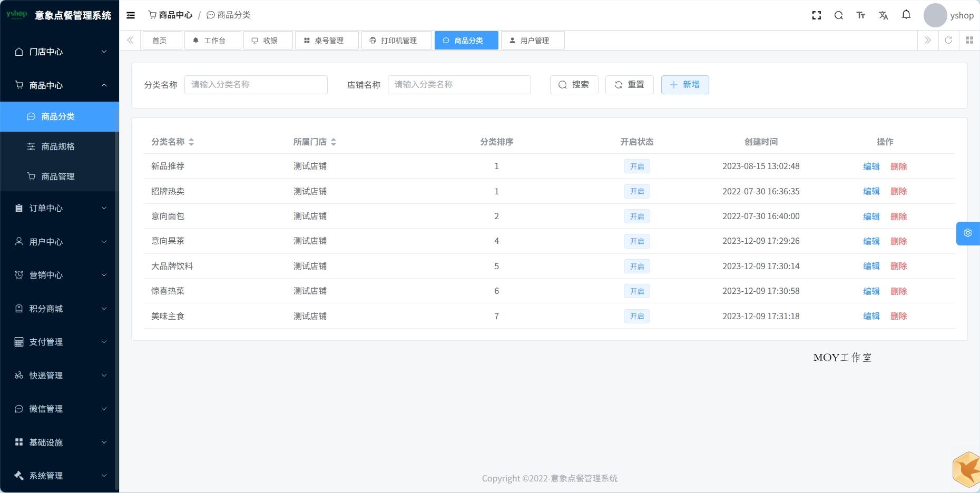The width and height of the screenshot is (980, 493).
Task: Collapse the 商品中心 sidebar menu
Action: (58, 85)
